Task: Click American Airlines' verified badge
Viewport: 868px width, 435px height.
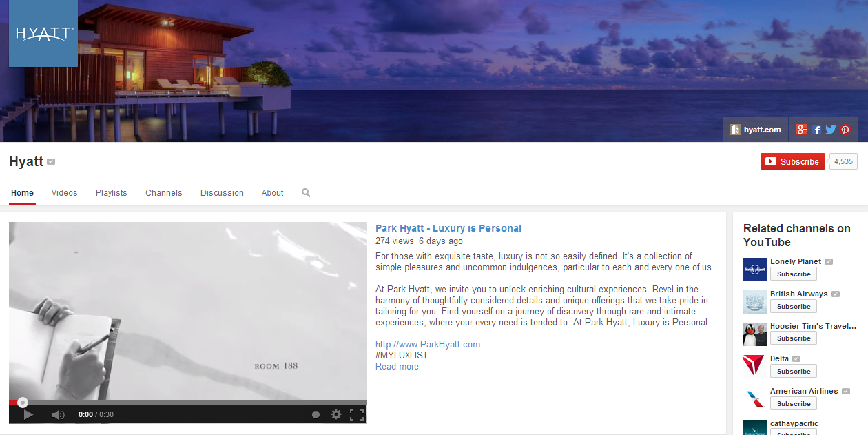Action: (x=846, y=392)
